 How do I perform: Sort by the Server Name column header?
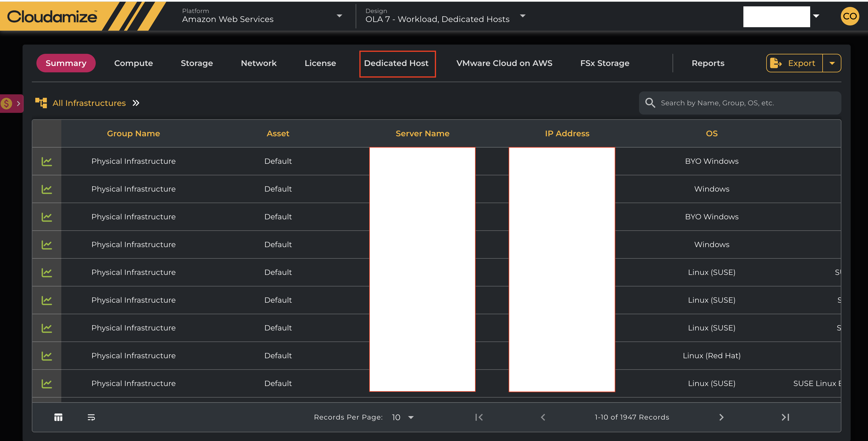pyautogui.click(x=422, y=133)
